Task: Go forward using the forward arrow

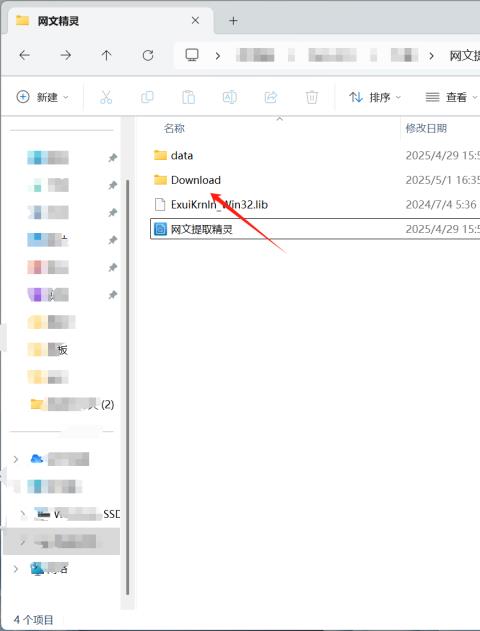Action: click(66, 55)
